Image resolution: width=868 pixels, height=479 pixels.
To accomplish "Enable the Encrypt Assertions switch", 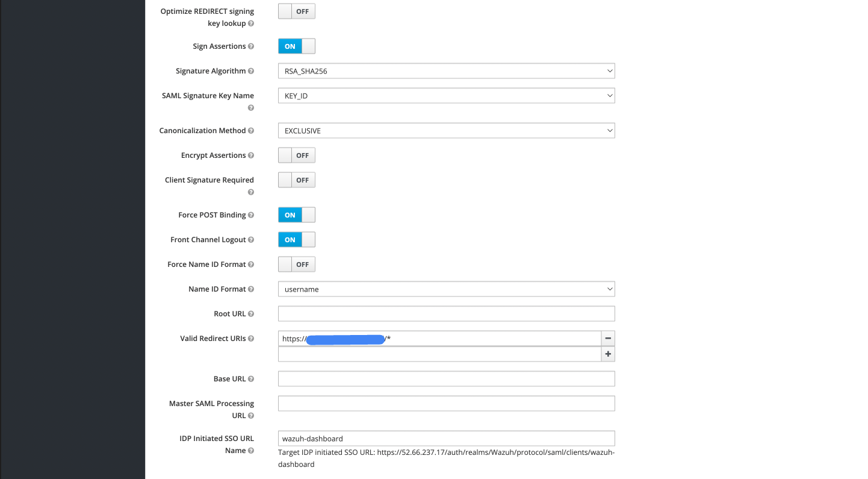I will click(x=296, y=155).
